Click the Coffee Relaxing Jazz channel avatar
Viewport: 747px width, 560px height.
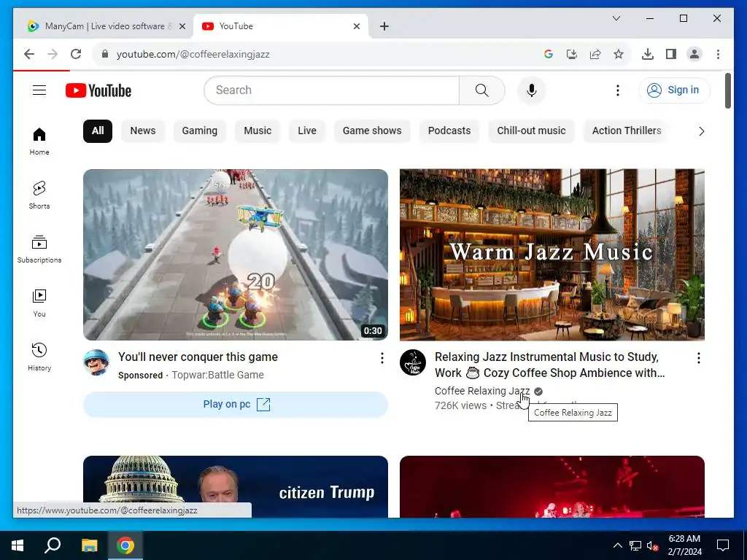[x=413, y=362]
